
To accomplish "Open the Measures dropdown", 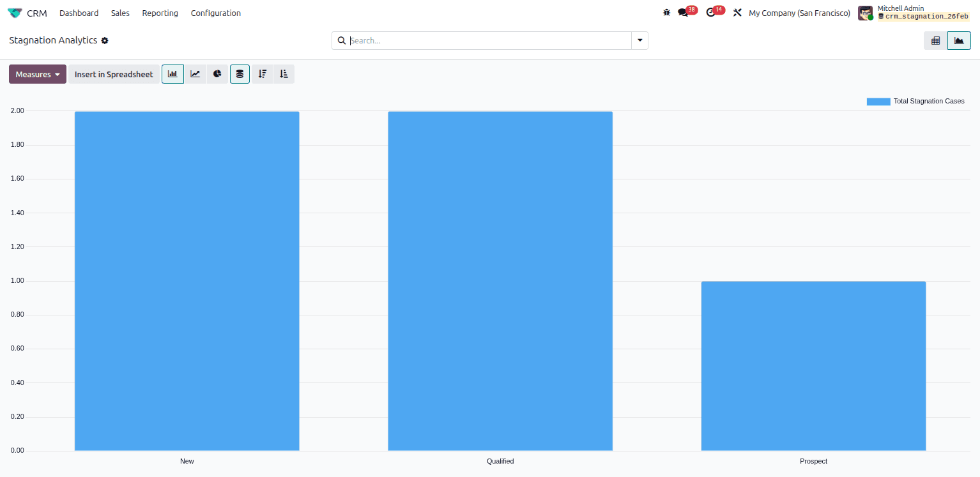I will [x=36, y=73].
